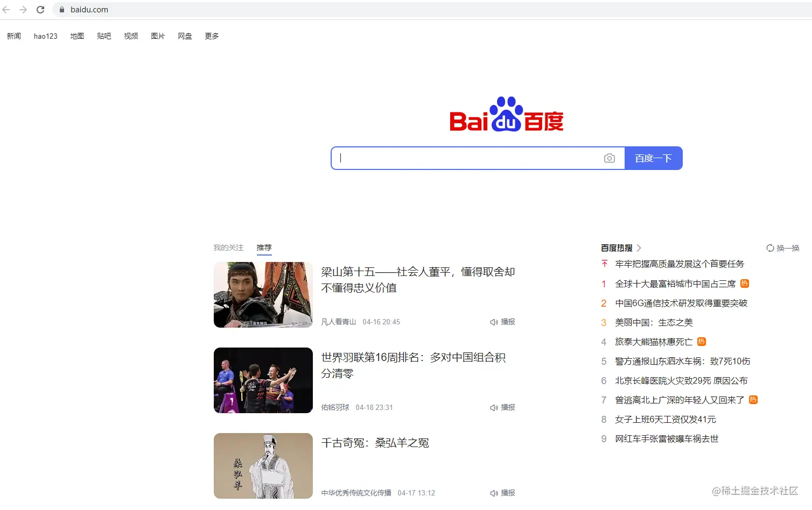Click the Baidu logo
This screenshot has width=812, height=510.
pyautogui.click(x=507, y=115)
